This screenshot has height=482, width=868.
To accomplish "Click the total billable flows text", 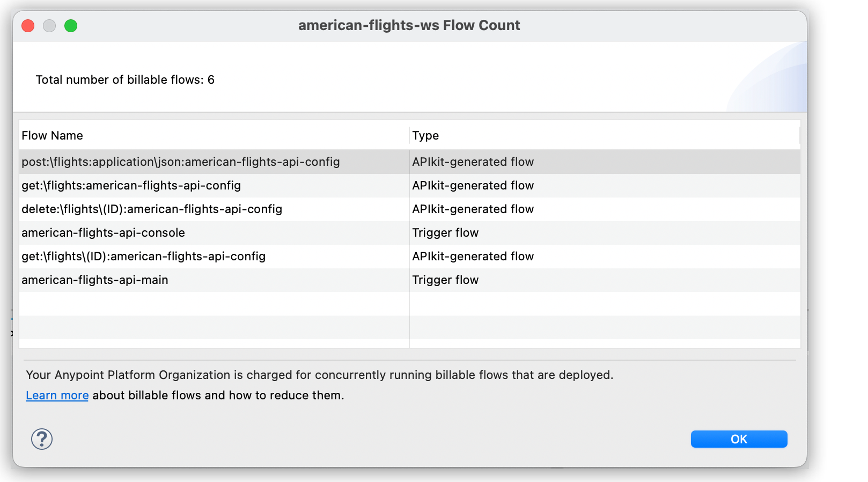I will (124, 79).
